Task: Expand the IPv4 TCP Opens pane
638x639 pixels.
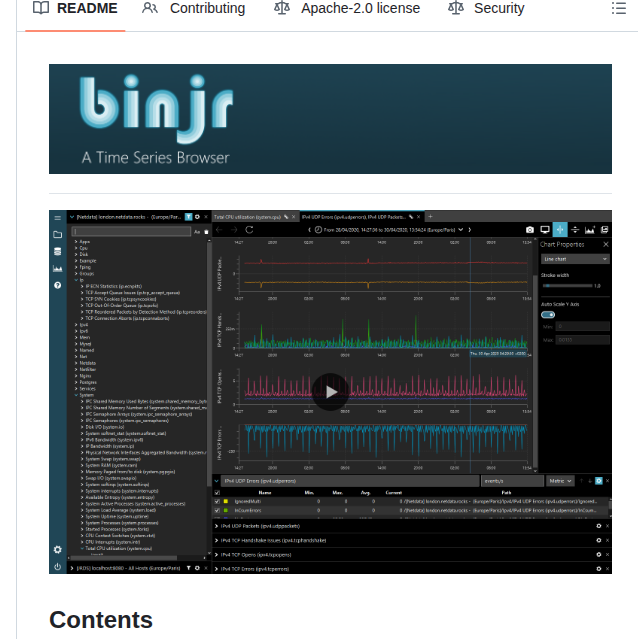Action: point(216,555)
